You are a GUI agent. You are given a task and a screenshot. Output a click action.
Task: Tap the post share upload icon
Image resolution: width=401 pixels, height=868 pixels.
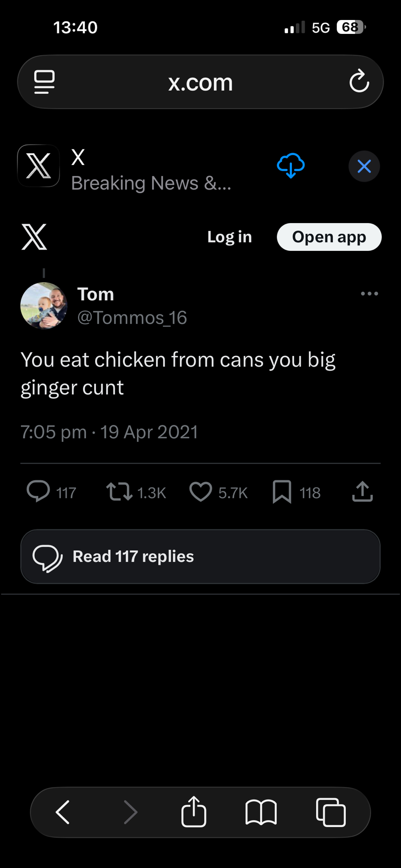[x=362, y=492]
